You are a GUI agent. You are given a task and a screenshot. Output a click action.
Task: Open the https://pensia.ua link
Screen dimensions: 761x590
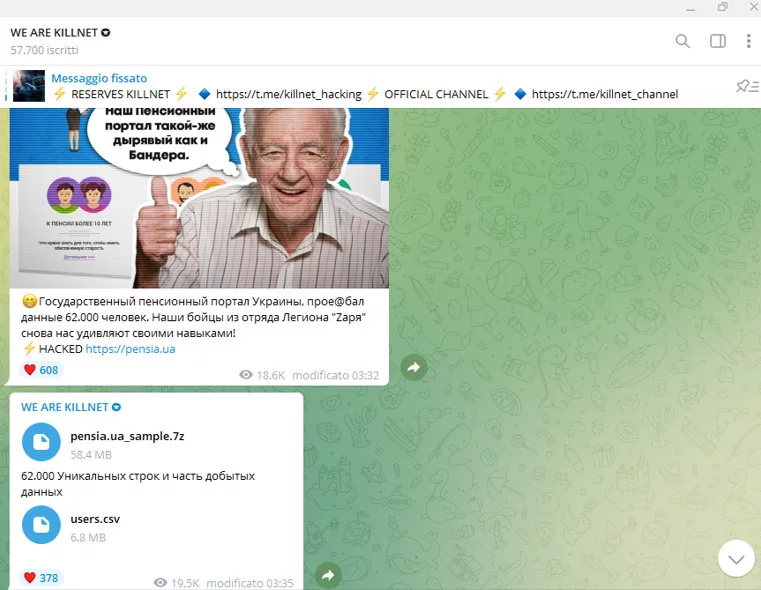point(130,349)
